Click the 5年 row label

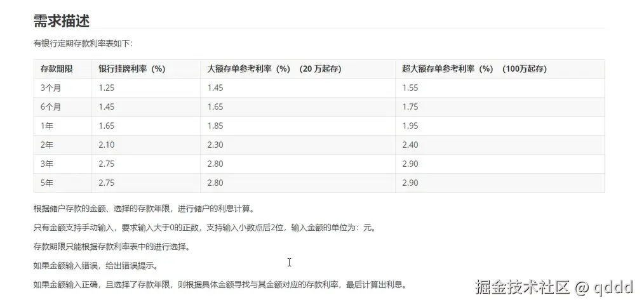[x=47, y=183]
